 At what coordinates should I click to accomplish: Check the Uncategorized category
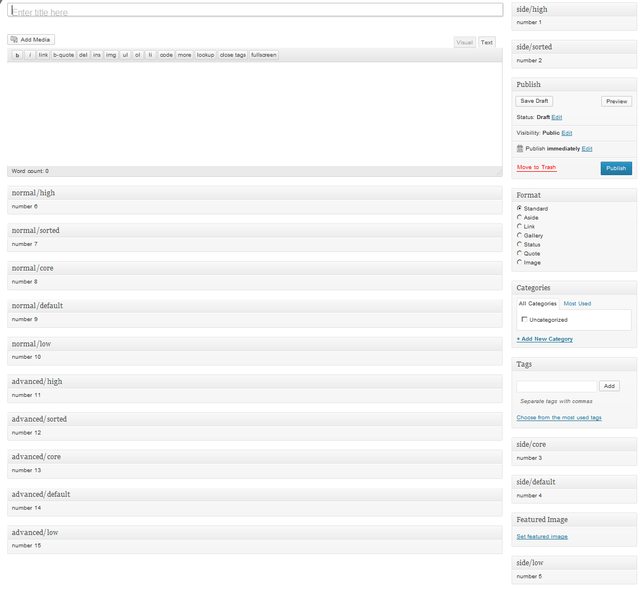pos(524,319)
